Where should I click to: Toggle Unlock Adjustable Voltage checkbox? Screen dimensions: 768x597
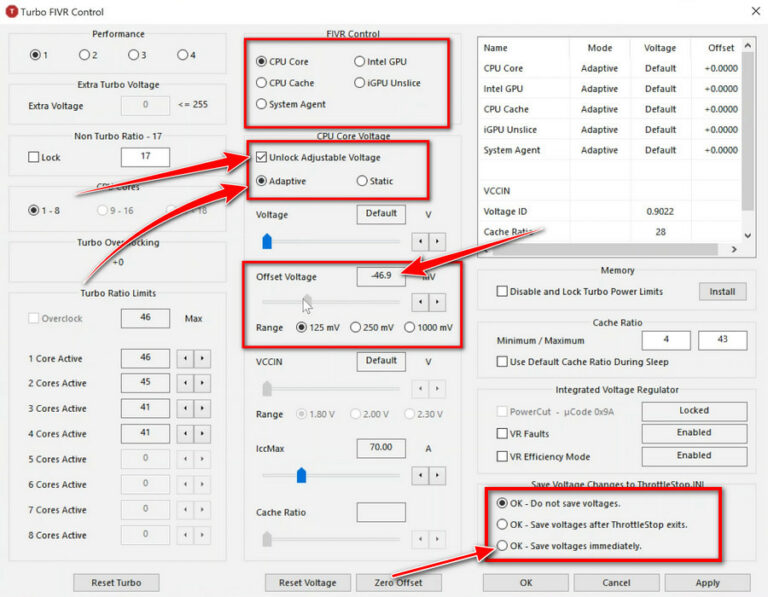(x=261, y=157)
